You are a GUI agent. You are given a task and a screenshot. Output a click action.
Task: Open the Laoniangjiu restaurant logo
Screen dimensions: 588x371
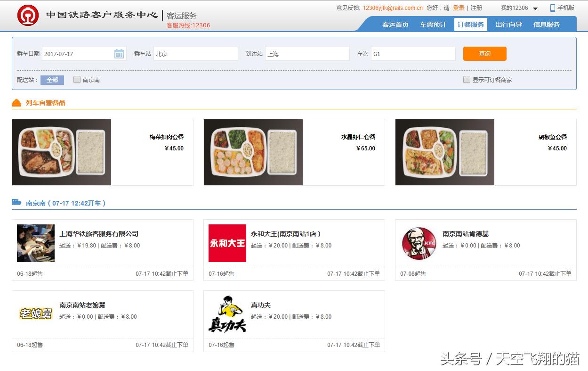(x=36, y=313)
